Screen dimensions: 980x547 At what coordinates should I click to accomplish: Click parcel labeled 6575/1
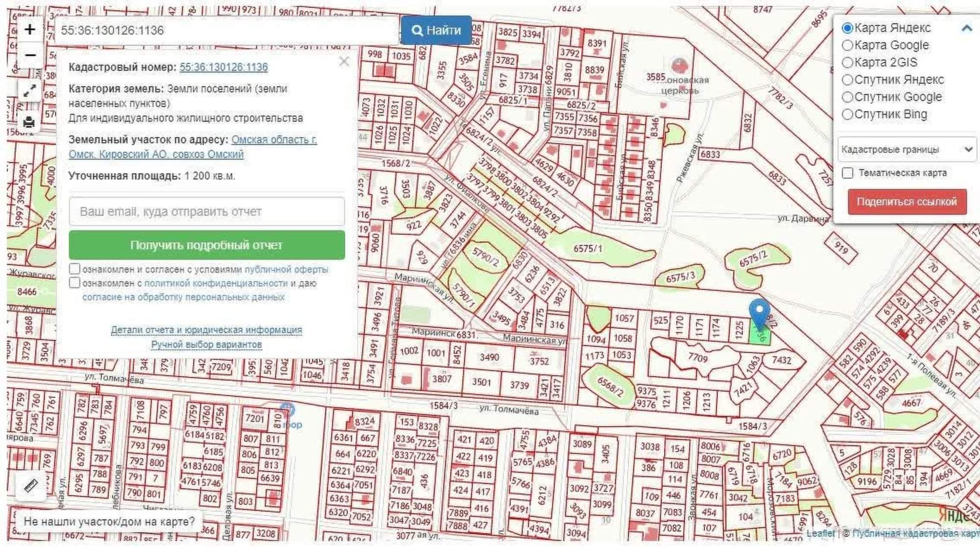(x=588, y=249)
